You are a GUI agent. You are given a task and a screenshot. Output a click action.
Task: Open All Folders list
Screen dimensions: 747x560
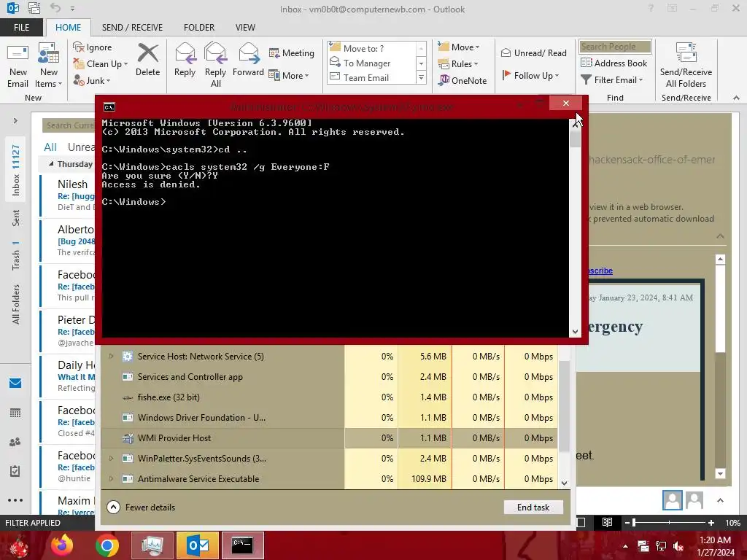(x=16, y=304)
